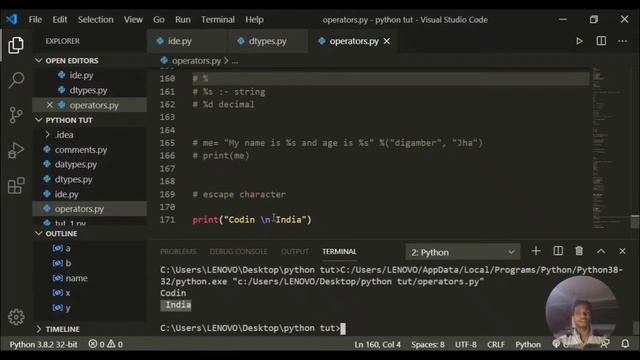Create a new terminal with plus icon

(x=536, y=251)
